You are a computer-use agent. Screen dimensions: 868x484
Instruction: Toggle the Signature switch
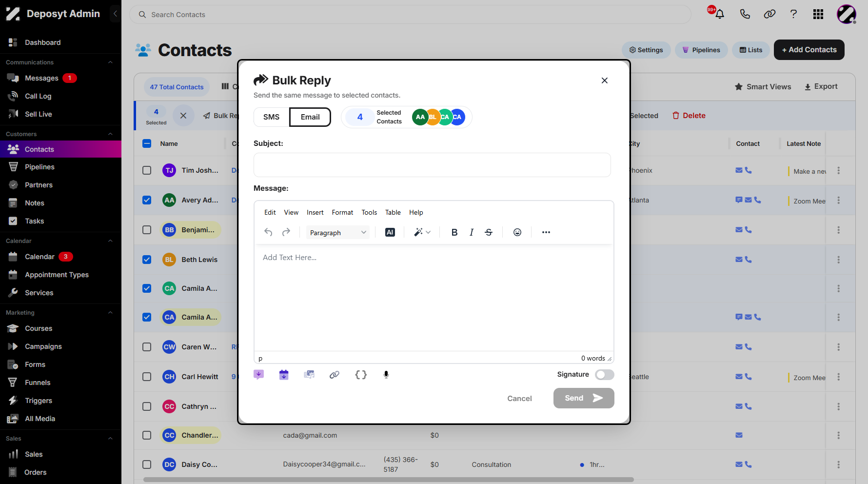click(604, 374)
